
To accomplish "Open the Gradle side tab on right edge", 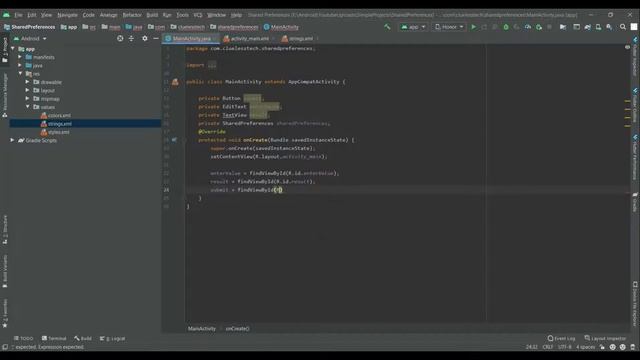I will tap(635, 202).
